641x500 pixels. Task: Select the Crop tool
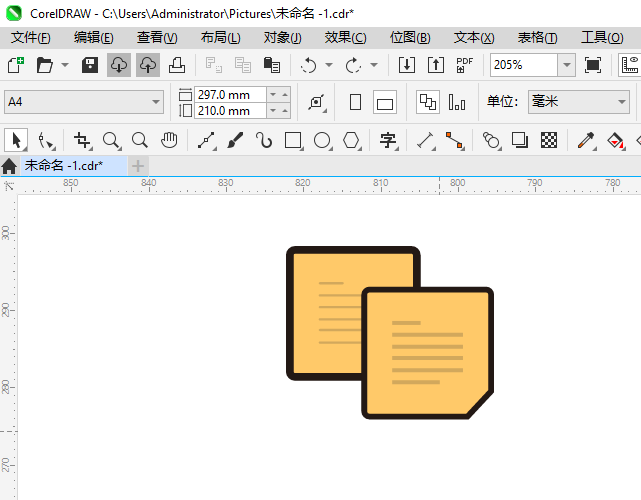pyautogui.click(x=83, y=141)
